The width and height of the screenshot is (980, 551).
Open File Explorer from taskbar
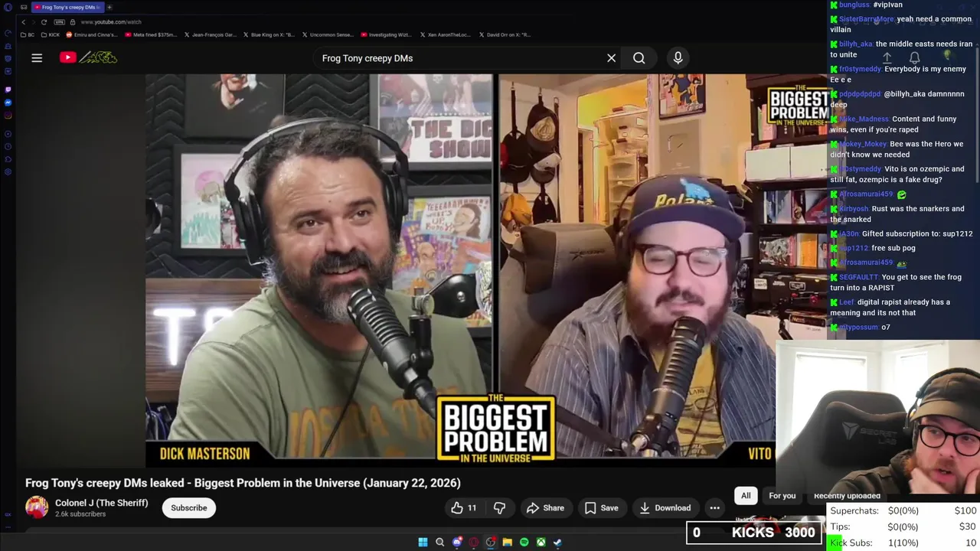tap(507, 542)
